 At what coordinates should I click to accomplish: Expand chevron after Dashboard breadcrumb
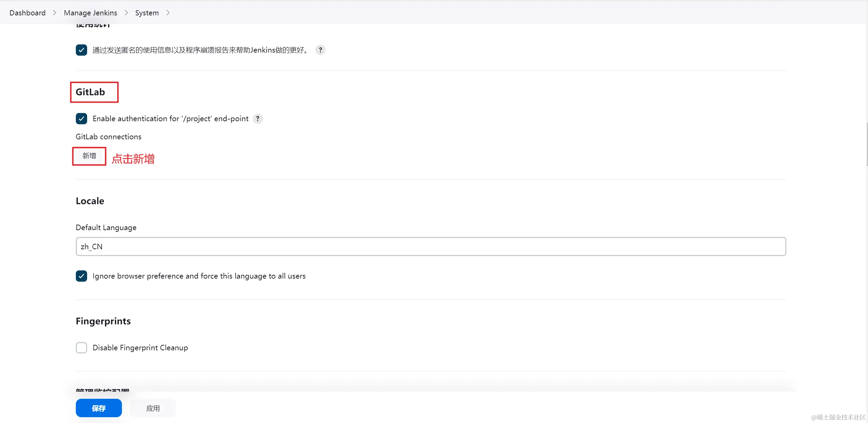(x=55, y=13)
